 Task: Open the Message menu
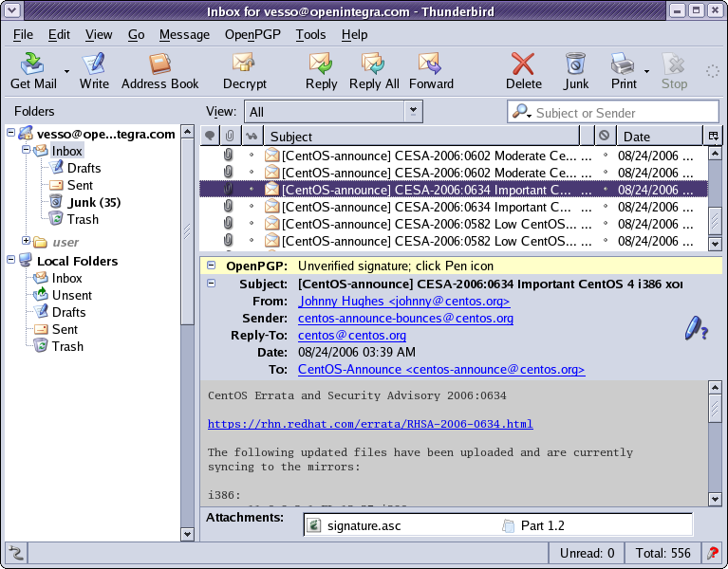184,35
